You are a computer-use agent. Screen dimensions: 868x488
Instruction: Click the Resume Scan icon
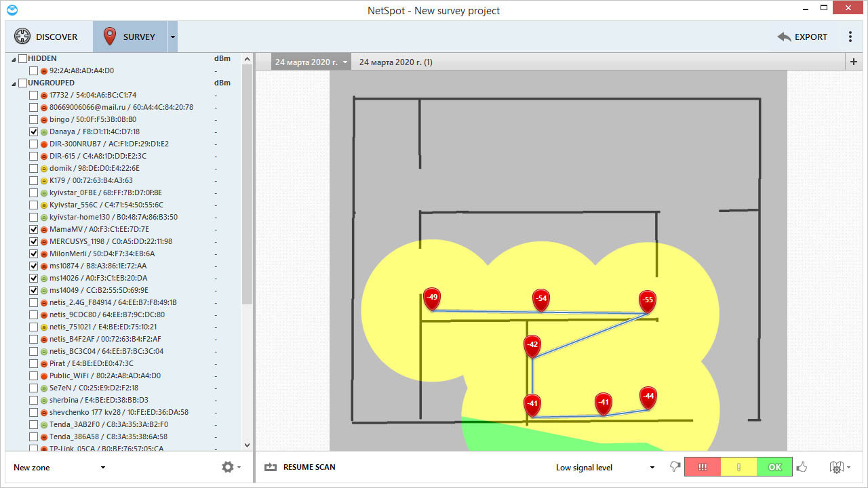(271, 467)
